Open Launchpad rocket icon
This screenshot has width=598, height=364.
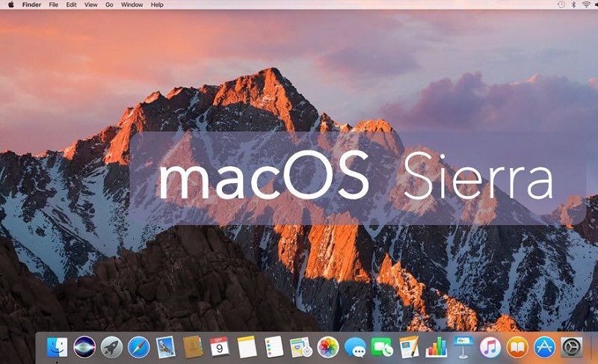tap(111, 348)
